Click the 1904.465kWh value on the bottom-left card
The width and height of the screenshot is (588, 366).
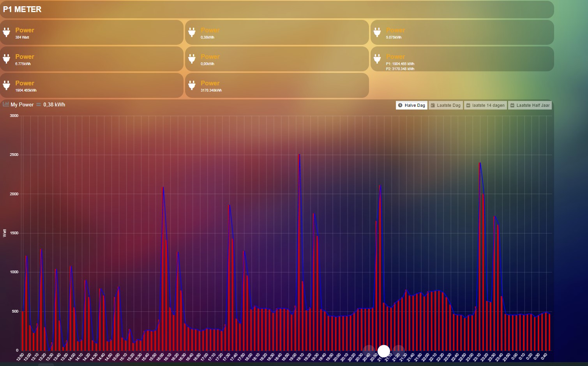pyautogui.click(x=26, y=90)
